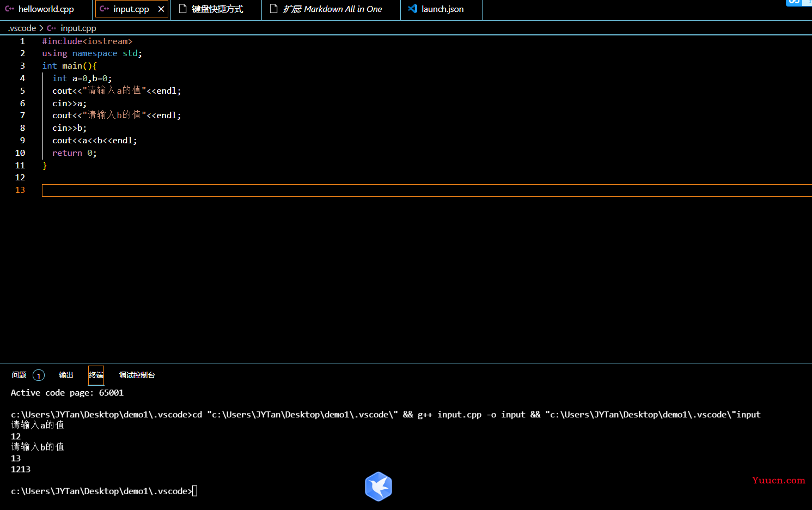Click the blue bird floating icon
The image size is (812, 510).
coord(378,487)
